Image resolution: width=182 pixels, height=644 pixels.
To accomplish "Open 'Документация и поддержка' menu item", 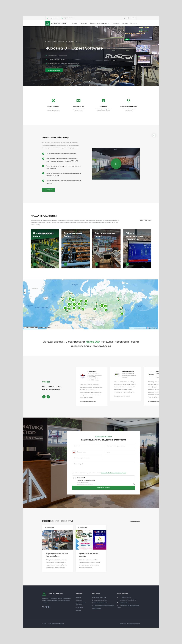I will [x=99, y=23].
